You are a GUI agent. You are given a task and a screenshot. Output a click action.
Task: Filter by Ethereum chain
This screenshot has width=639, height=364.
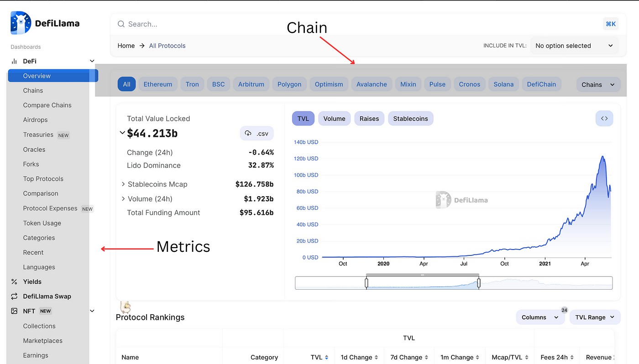158,84
